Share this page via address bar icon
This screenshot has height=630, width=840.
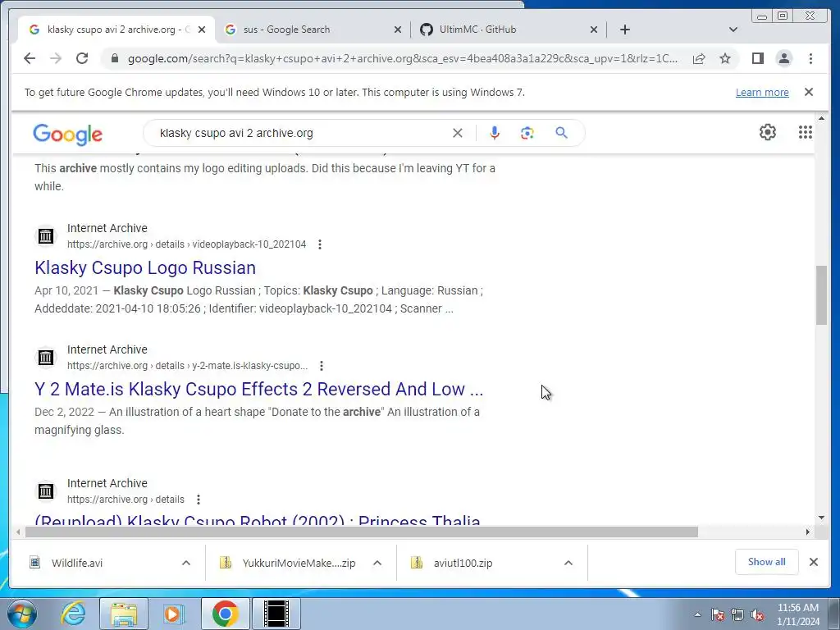tap(699, 58)
